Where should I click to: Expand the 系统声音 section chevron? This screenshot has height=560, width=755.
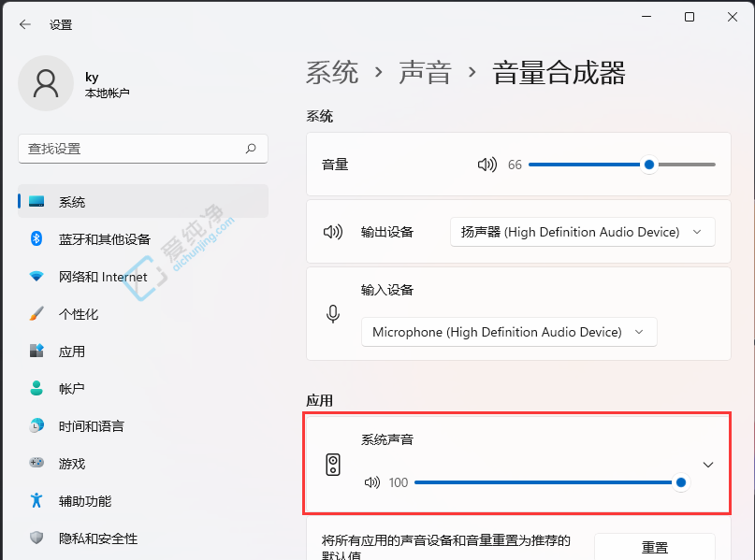(x=708, y=465)
